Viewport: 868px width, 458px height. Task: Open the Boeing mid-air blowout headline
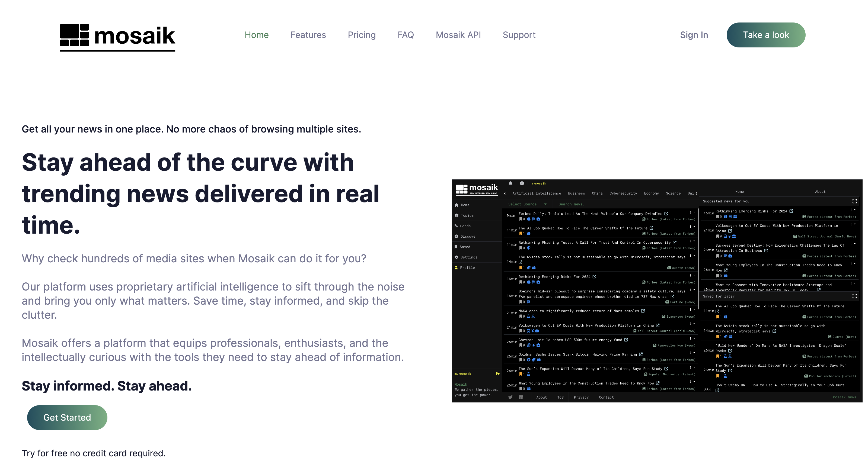click(602, 294)
